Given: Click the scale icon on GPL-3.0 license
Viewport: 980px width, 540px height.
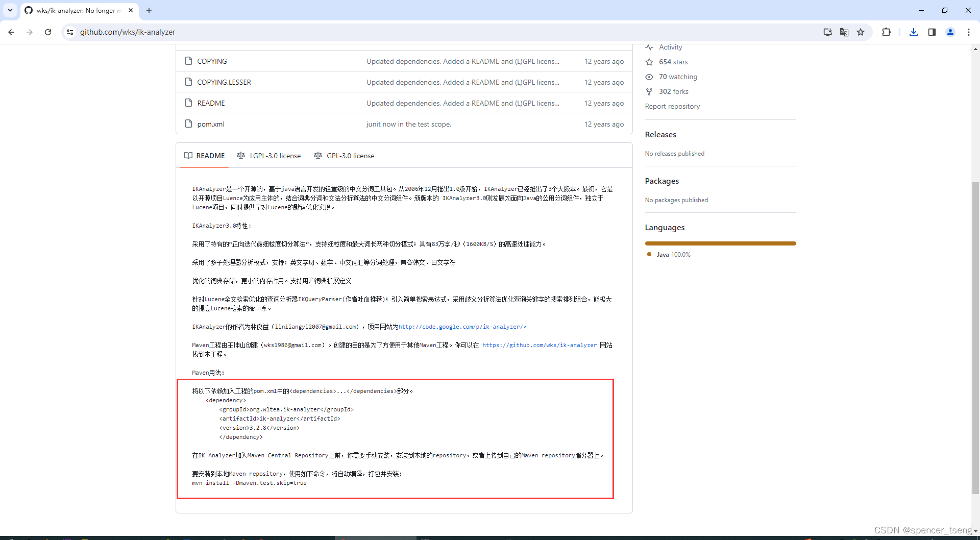Looking at the screenshot, I should 318,156.
